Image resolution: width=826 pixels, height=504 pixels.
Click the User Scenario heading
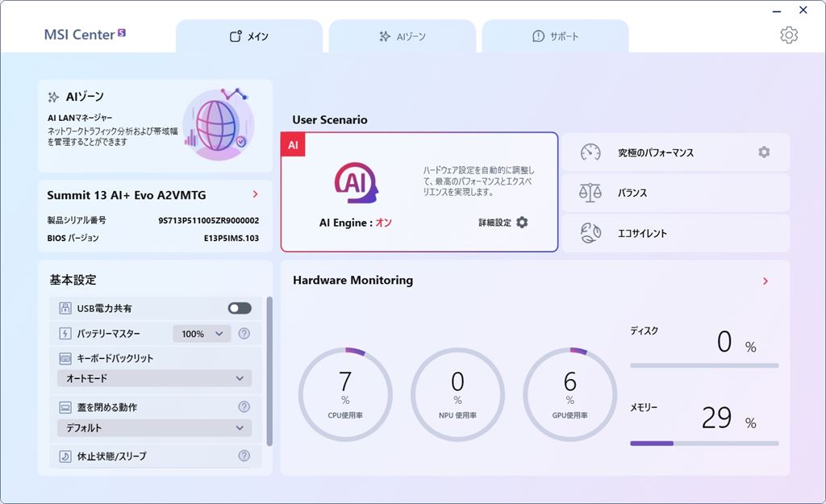(330, 119)
